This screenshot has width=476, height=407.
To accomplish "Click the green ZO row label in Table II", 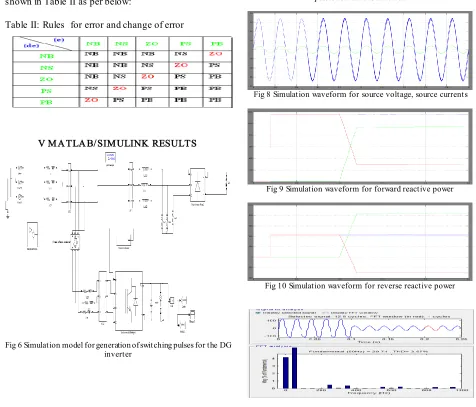I will point(46,79).
